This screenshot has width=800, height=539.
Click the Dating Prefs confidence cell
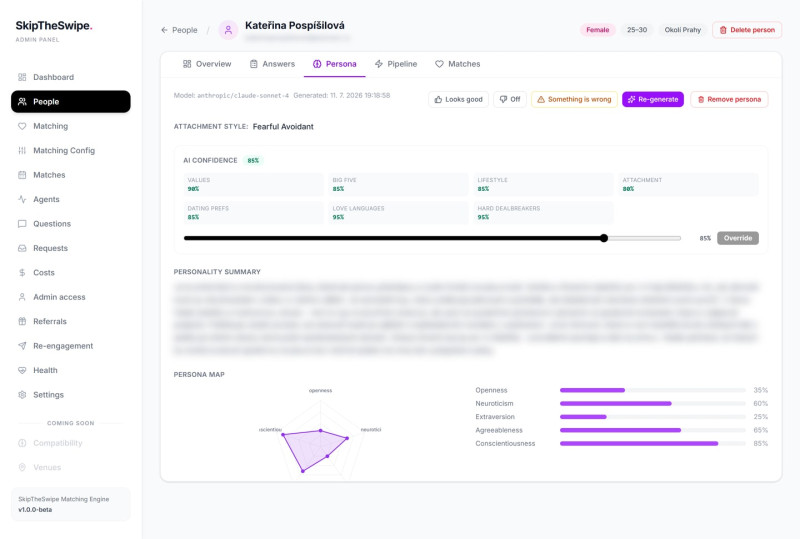[254, 213]
